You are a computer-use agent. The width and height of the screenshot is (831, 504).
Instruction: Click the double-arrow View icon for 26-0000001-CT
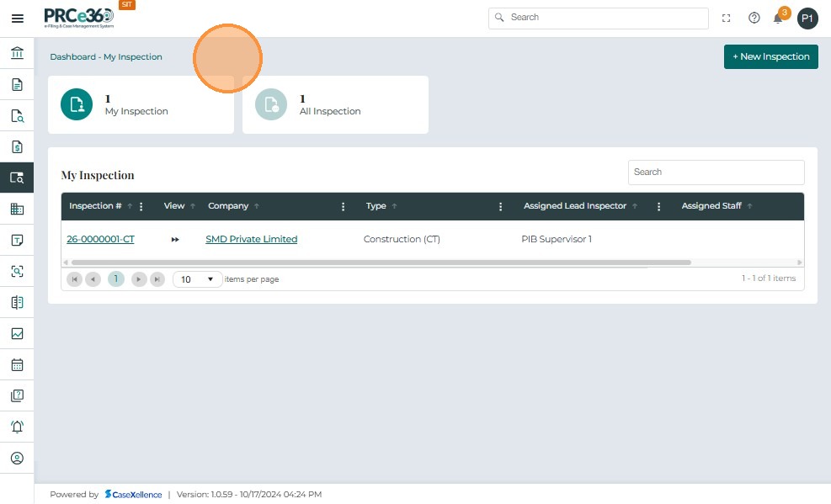pos(175,239)
